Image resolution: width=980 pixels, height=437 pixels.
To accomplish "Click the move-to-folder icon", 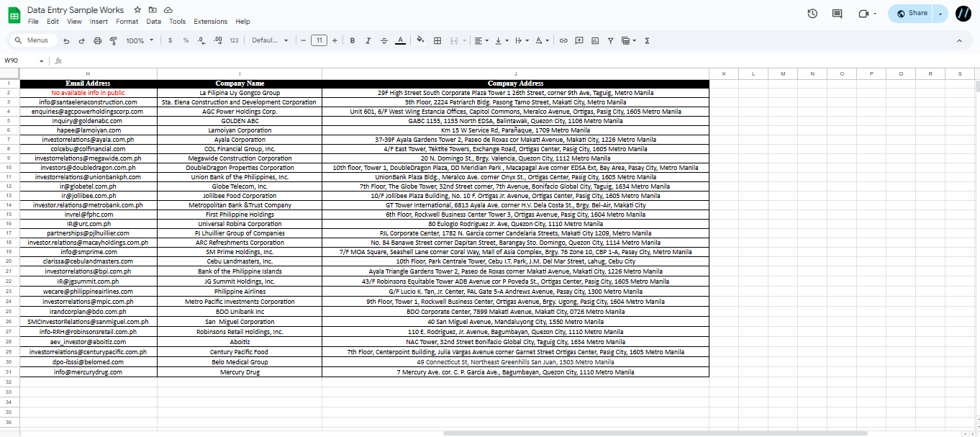I will point(153,10).
